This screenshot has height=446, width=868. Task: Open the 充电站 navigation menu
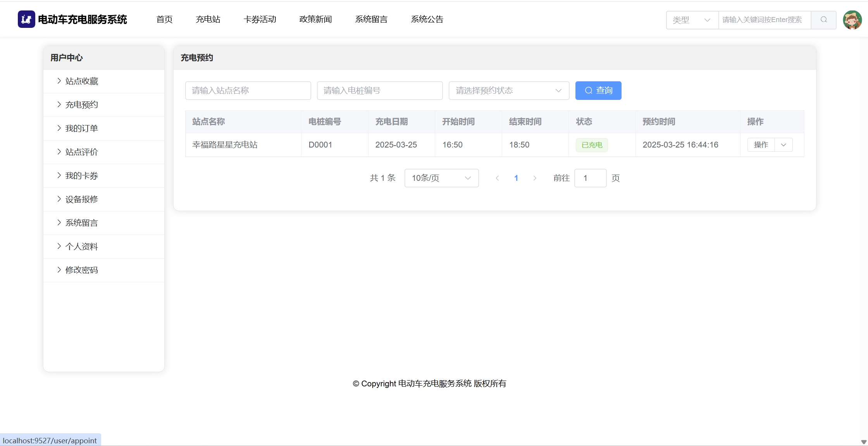point(208,19)
